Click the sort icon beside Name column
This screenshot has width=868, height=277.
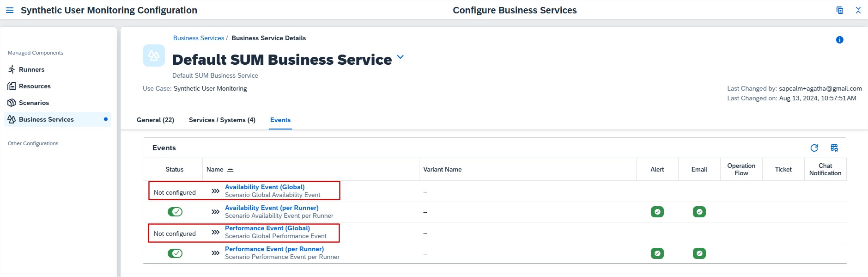point(231,170)
